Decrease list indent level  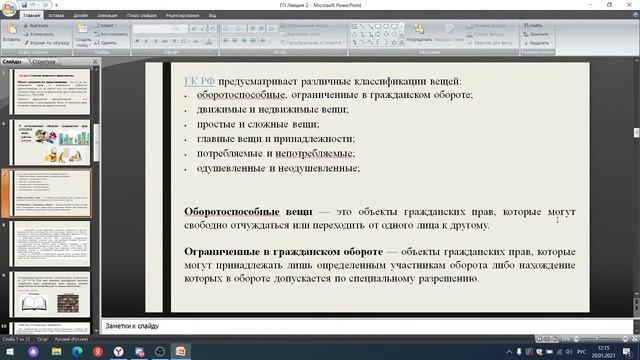(x=252, y=29)
